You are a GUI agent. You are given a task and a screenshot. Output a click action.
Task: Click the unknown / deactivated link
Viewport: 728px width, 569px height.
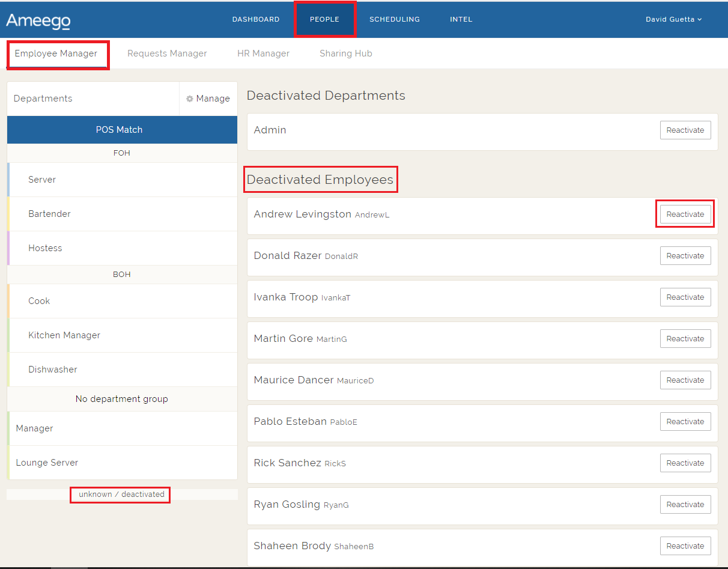121,494
